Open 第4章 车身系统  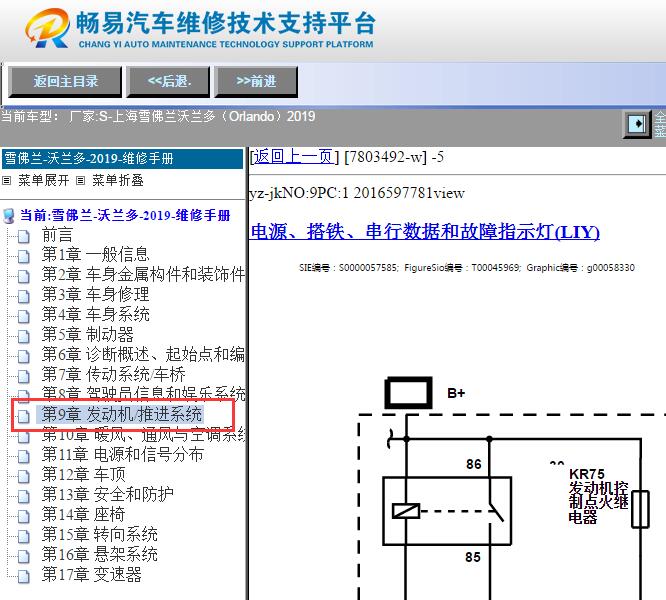pyautogui.click(x=95, y=314)
